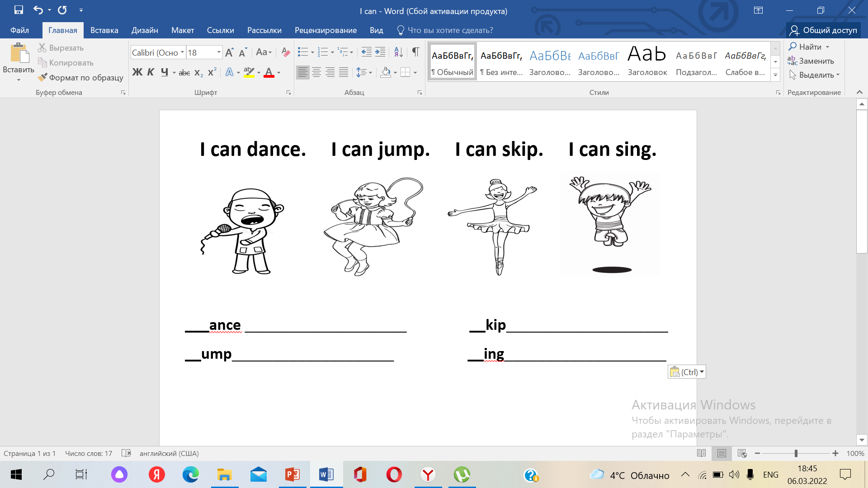Viewport: 868px width, 488px height.
Task: Switch to the Вставка ribbon tab
Action: [104, 30]
